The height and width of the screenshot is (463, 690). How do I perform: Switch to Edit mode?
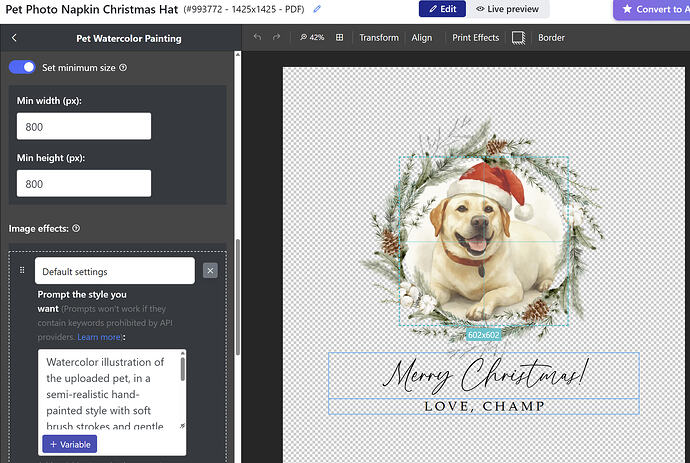tap(442, 9)
